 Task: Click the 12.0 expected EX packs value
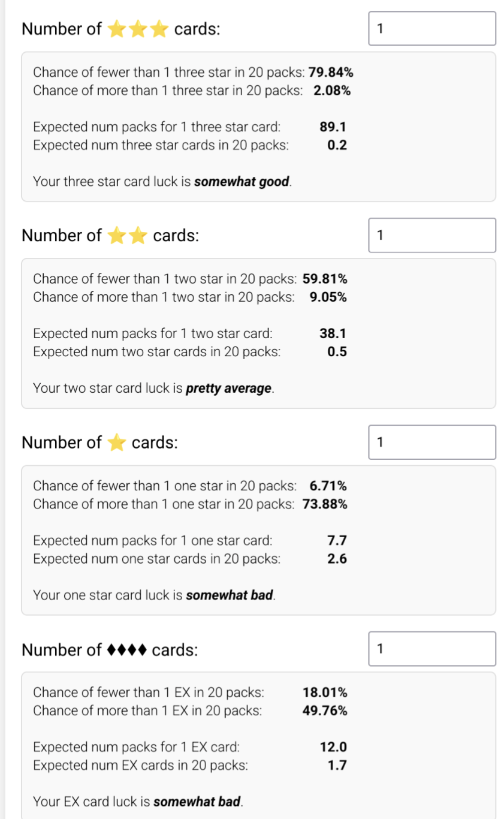333,747
